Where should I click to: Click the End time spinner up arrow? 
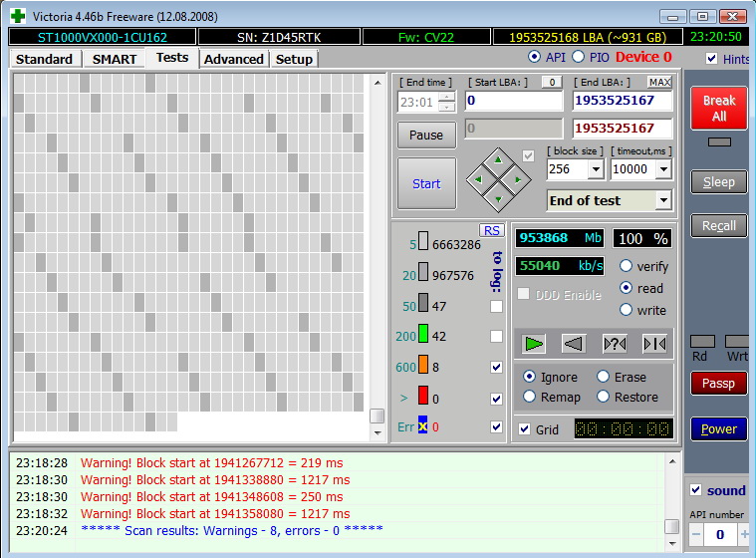pos(447,97)
